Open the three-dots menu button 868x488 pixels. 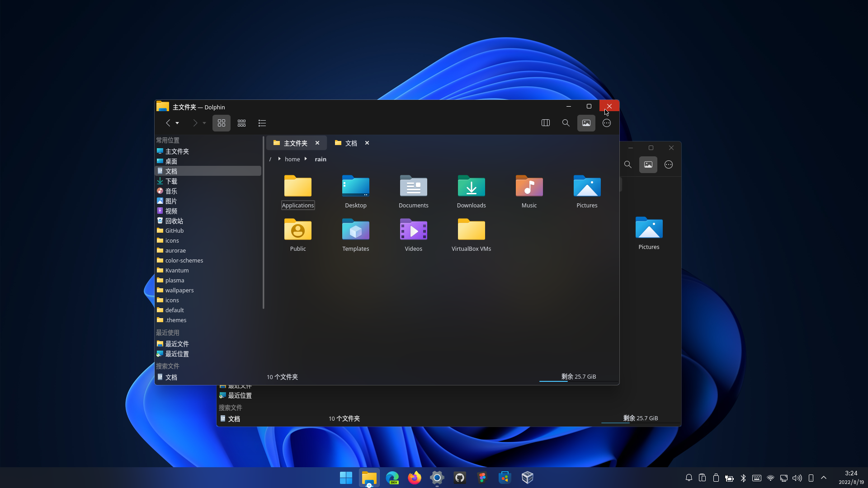pos(606,123)
